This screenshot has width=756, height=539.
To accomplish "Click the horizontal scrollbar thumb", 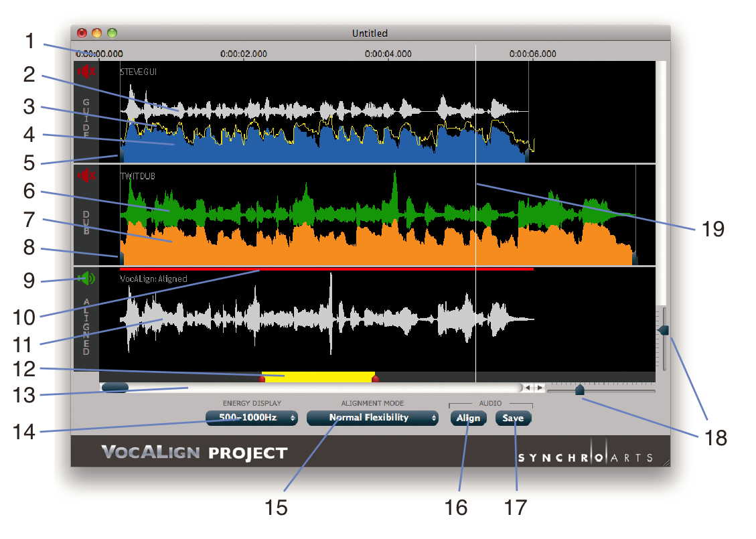I will (115, 388).
